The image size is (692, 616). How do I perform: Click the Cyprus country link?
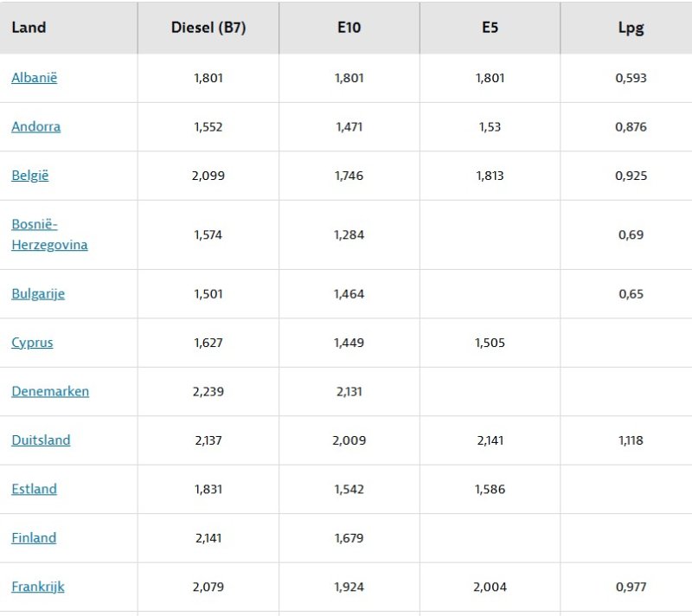click(32, 343)
